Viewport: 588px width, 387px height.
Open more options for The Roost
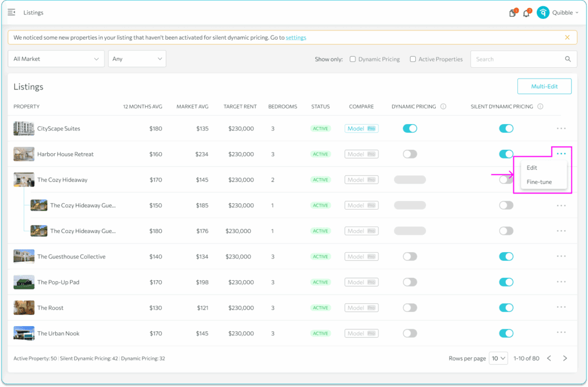(561, 308)
